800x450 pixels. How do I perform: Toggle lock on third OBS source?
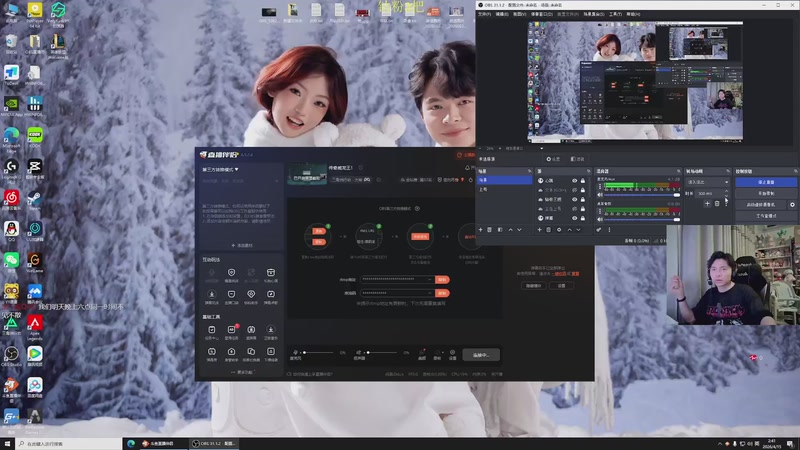(x=583, y=199)
